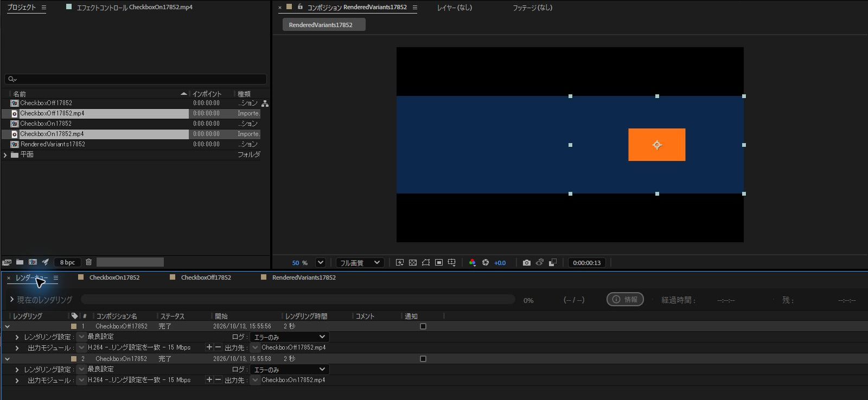The height and width of the screenshot is (400, 868).
Task: Open grid and guide options icon
Action: pos(452,263)
